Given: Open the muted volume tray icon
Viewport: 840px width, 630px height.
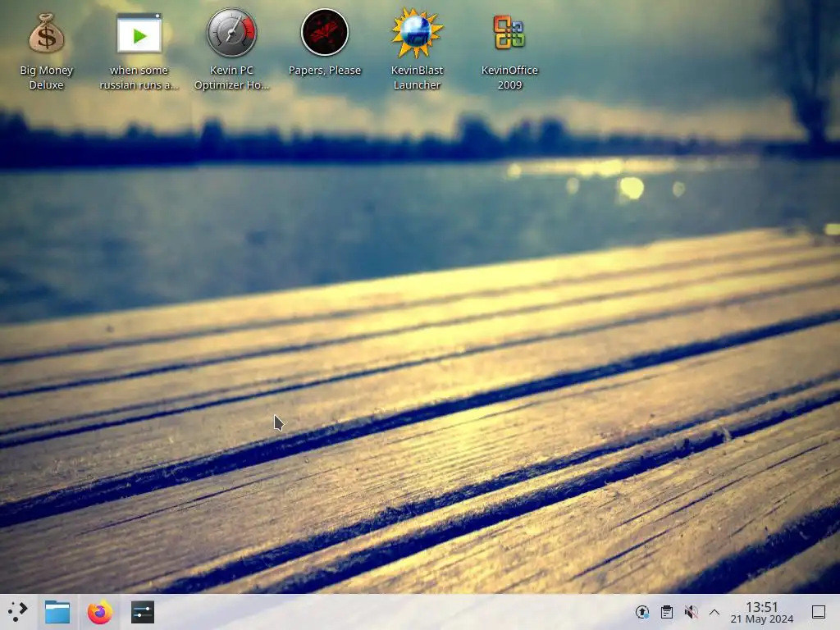Looking at the screenshot, I should 691,612.
